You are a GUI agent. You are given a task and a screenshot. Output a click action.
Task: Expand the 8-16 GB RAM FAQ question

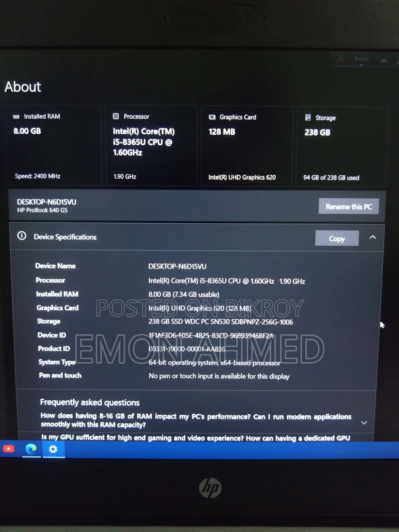click(x=364, y=423)
